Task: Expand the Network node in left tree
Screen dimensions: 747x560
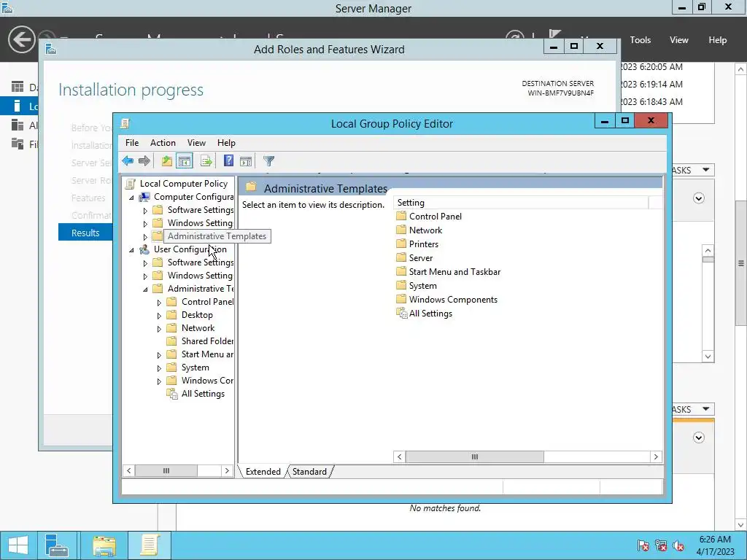Action: point(159,329)
